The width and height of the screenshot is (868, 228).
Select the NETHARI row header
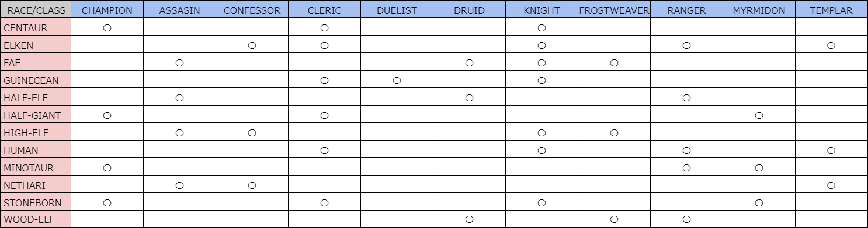[36, 185]
